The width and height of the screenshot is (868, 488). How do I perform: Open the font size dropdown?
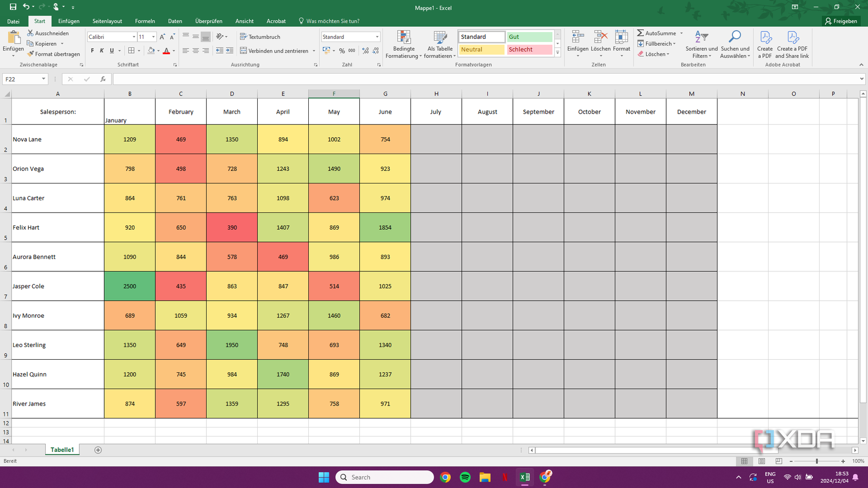coord(153,36)
